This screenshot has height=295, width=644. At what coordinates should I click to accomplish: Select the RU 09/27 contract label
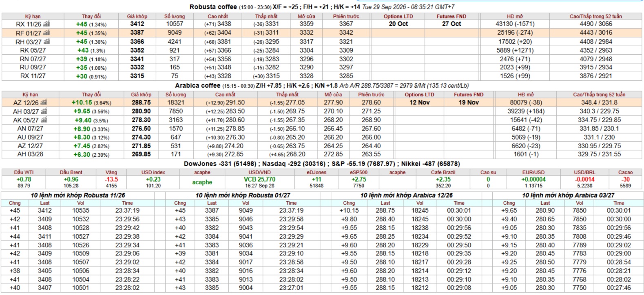coord(33,67)
